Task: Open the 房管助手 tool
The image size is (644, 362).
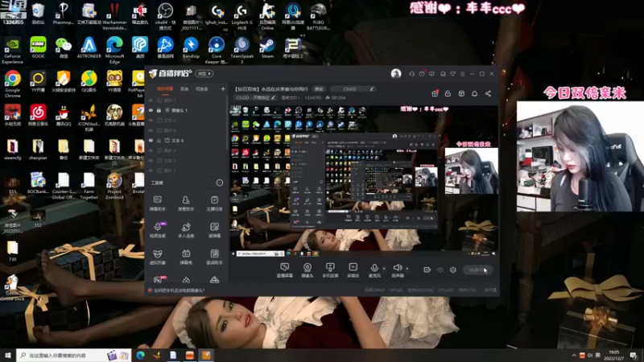Action: [x=186, y=204]
